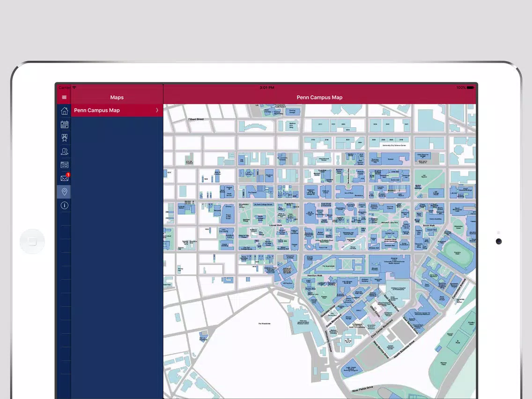Select the Penn Campus Map list row

click(117, 110)
